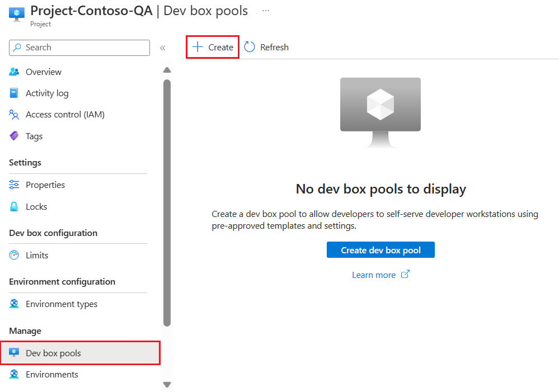This screenshot has height=392, width=559.
Task: Click the Project-Contoso-QA page title
Action: coord(92,11)
